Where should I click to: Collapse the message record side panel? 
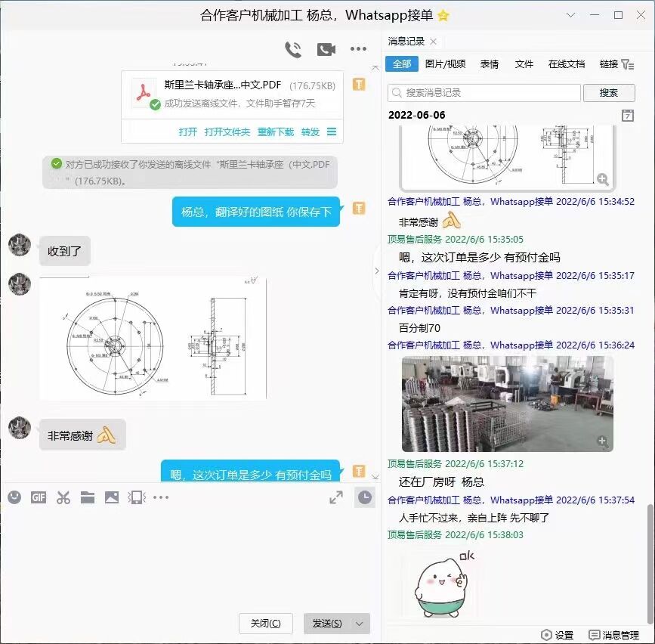tap(378, 272)
